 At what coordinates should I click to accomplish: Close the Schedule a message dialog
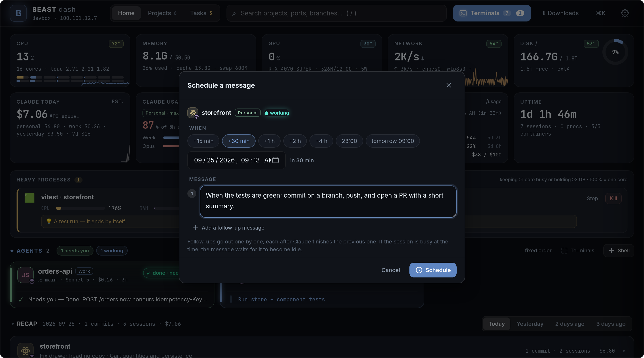click(449, 85)
